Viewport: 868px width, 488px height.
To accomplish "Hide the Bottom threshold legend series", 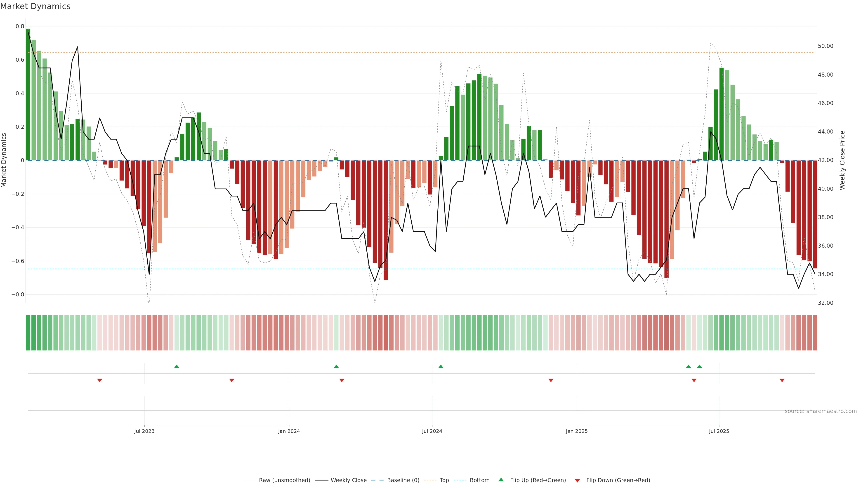I will coord(479,480).
